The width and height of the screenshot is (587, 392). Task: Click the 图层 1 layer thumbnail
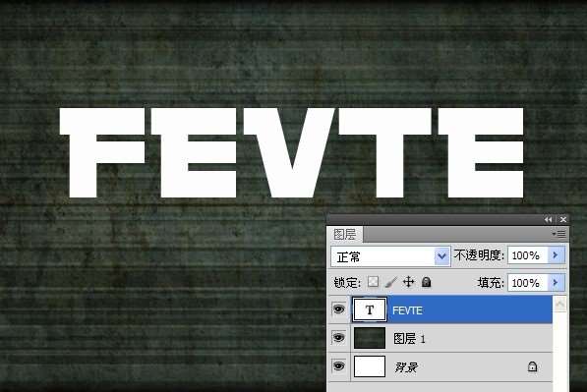click(370, 338)
